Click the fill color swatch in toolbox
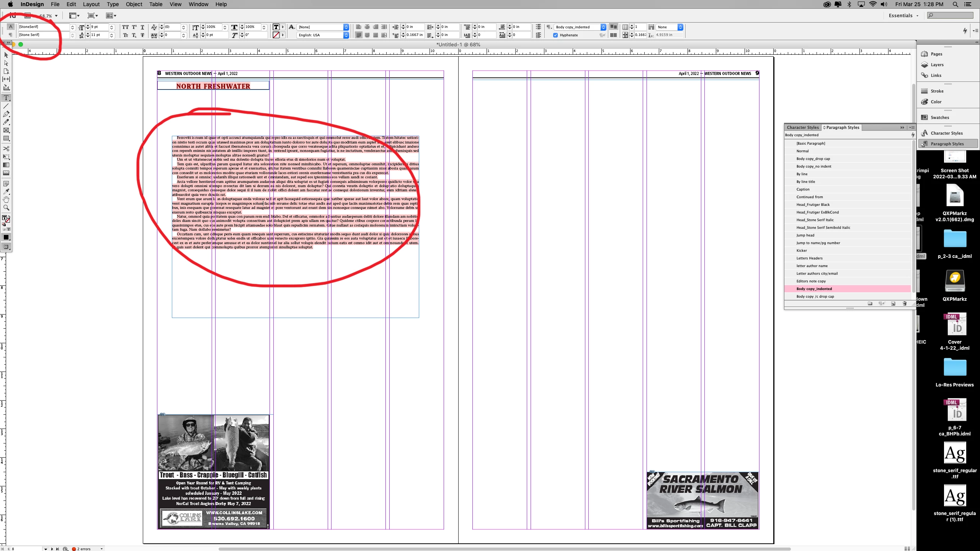The image size is (980, 551). [x=5, y=218]
